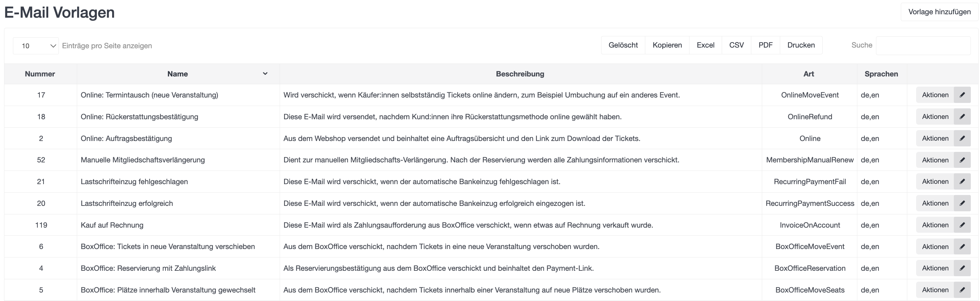Edit BoxOffice: Reservierung mit Zahlungslink via pencil
980x301 pixels.
click(x=962, y=268)
